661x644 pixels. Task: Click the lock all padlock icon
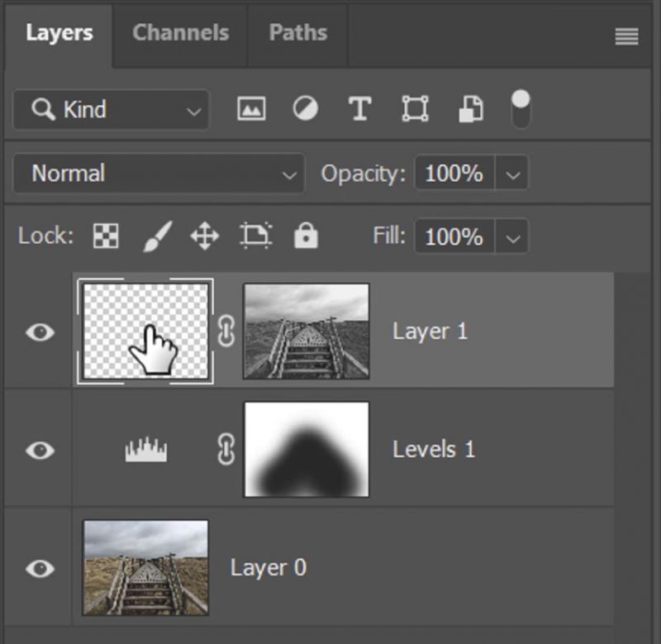(305, 236)
